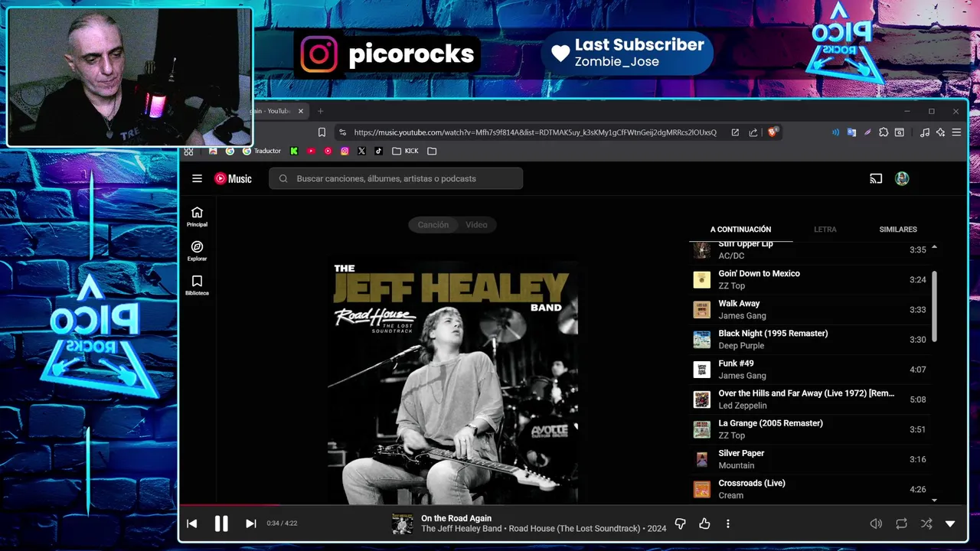Image resolution: width=980 pixels, height=551 pixels.
Task: Click the YouTube Music logo
Action: coord(233,178)
